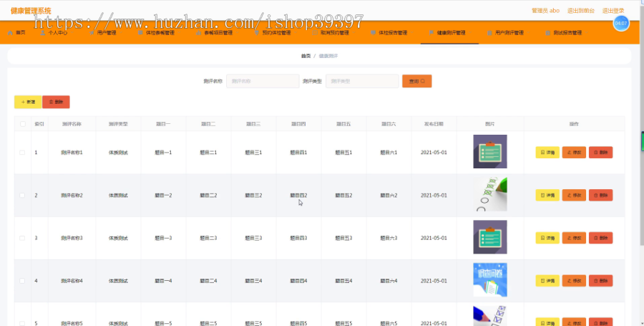Click 删除 for 测评名称3
Screen dimensions: 644x326
coord(601,238)
